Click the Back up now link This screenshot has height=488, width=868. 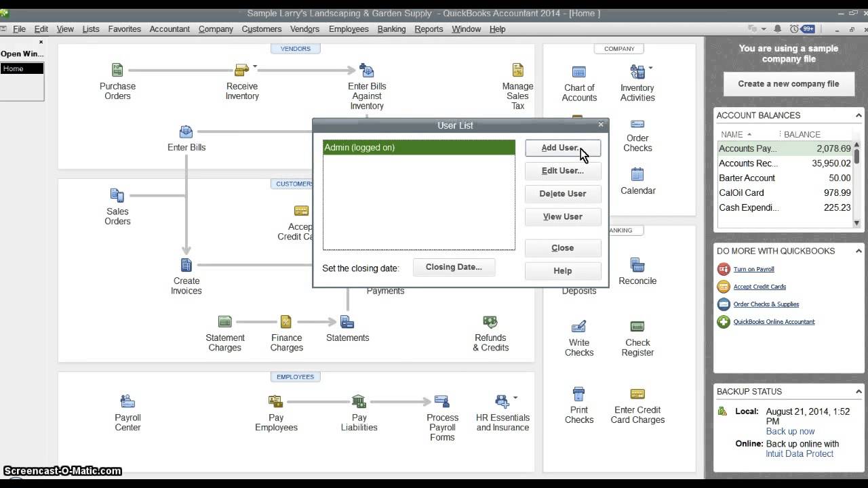click(x=790, y=431)
